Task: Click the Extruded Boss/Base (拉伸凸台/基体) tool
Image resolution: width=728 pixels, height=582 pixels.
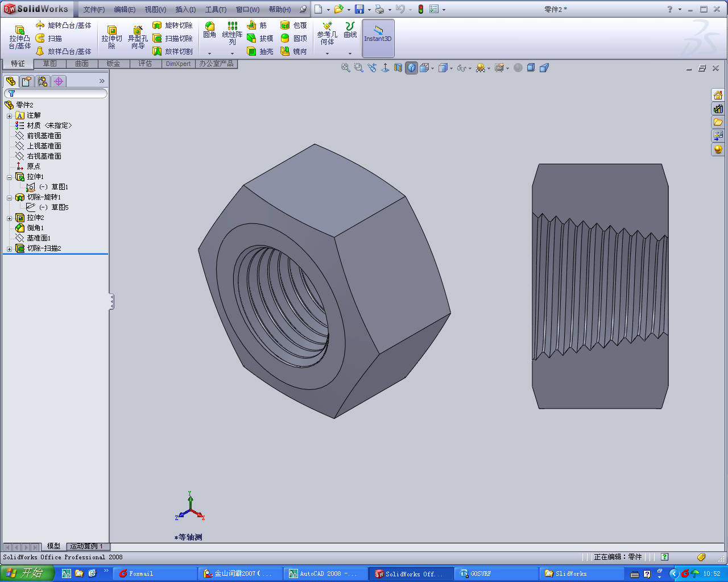Action: click(x=19, y=38)
